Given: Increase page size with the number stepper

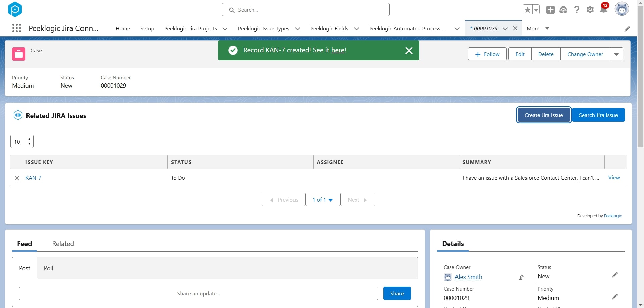Looking at the screenshot, I should click(x=30, y=139).
